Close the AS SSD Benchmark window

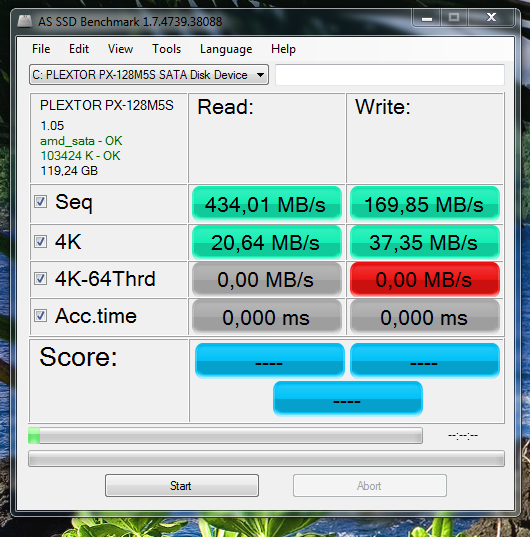pos(491,17)
